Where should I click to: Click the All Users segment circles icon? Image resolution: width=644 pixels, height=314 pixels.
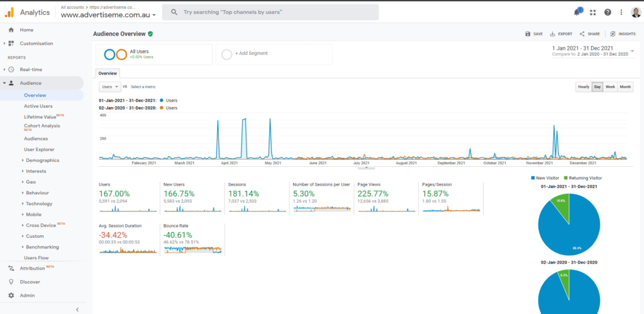tap(115, 54)
